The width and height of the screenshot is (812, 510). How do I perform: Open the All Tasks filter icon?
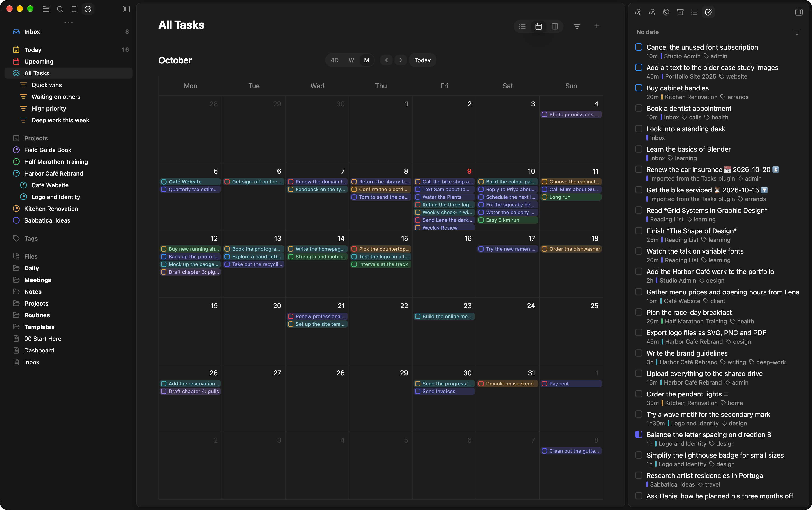(x=577, y=26)
